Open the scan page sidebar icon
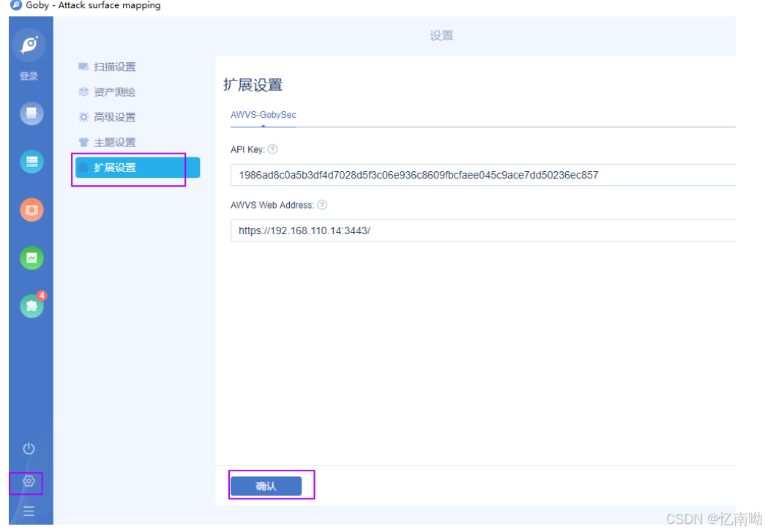 [31, 113]
